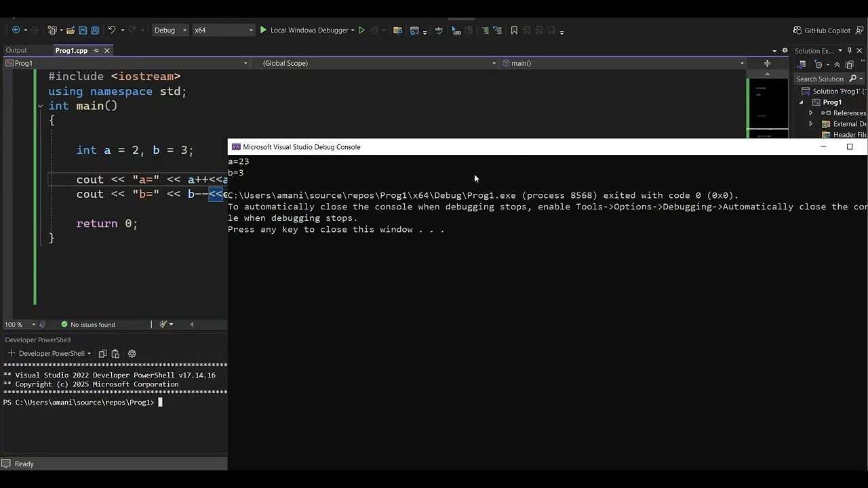Screen dimensions: 868x488
Task: Click the pending changes filter clock icon
Action: point(818,64)
